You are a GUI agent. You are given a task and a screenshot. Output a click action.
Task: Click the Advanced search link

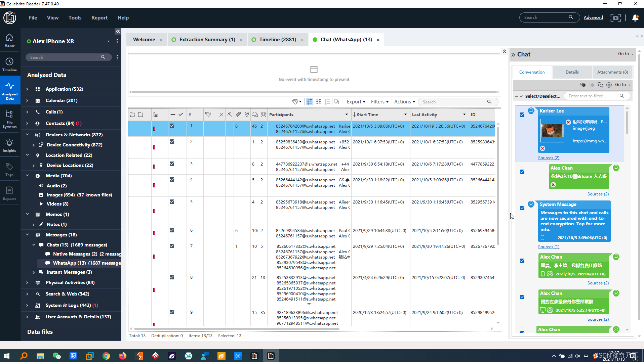[x=593, y=17]
